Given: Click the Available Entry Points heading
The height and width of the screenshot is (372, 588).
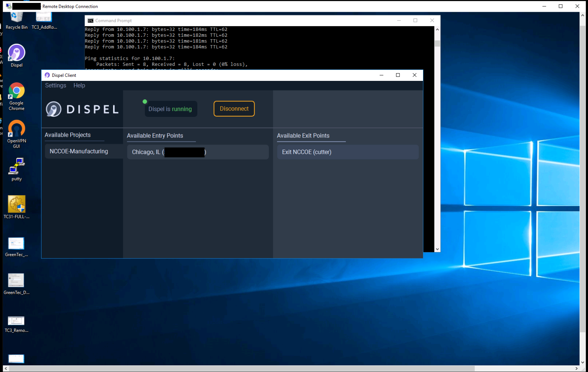Looking at the screenshot, I should pos(155,136).
